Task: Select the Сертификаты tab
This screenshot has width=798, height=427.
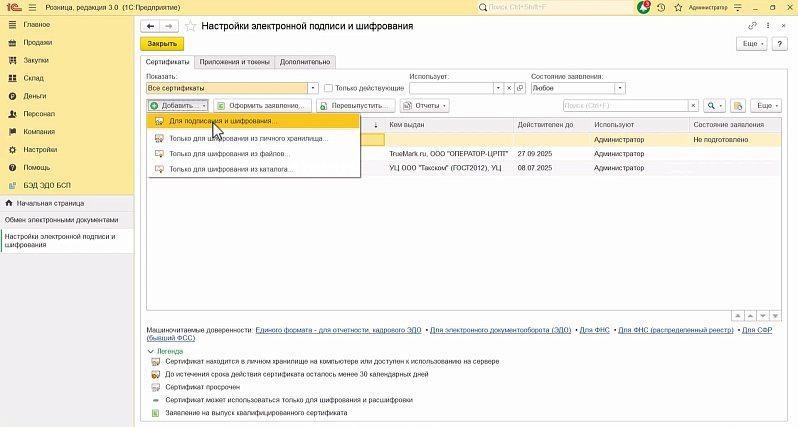Action: (167, 62)
